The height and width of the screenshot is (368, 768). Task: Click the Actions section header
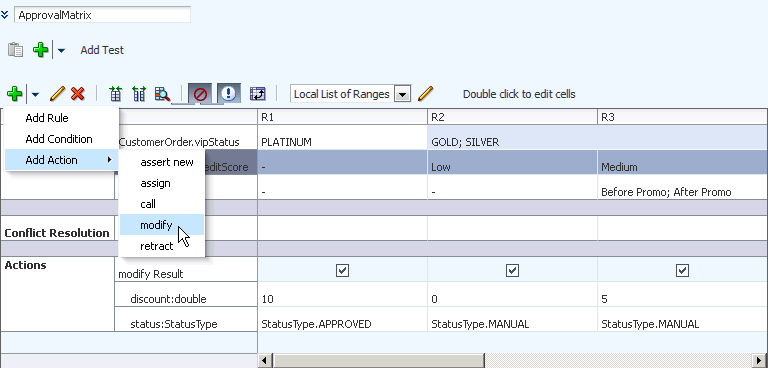pos(25,265)
